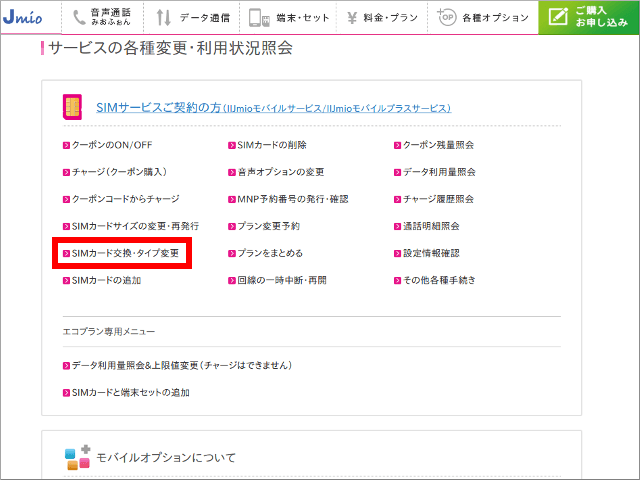Click arrow bullet beside クーポンのON/OFF
The width and height of the screenshot is (640, 480).
[66, 145]
